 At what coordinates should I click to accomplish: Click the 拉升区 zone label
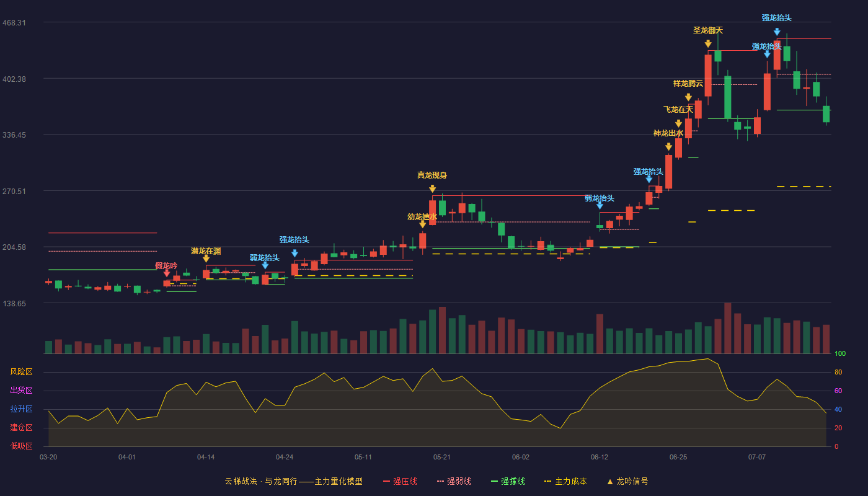21,409
